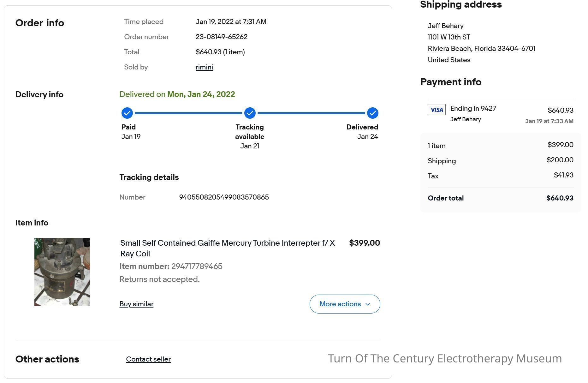The height and width of the screenshot is (383, 588).
Task: Open the mercury interrupter item thumbnail
Action: click(x=62, y=272)
